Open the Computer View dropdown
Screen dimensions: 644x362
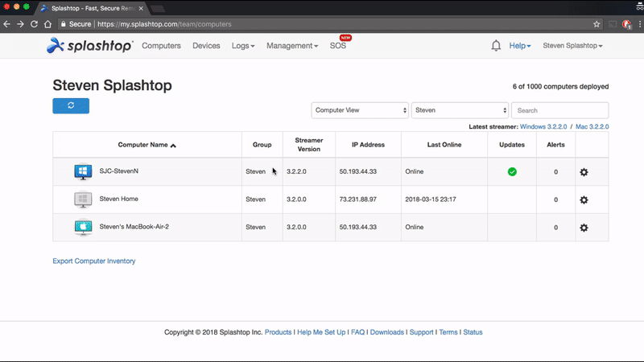coord(360,110)
